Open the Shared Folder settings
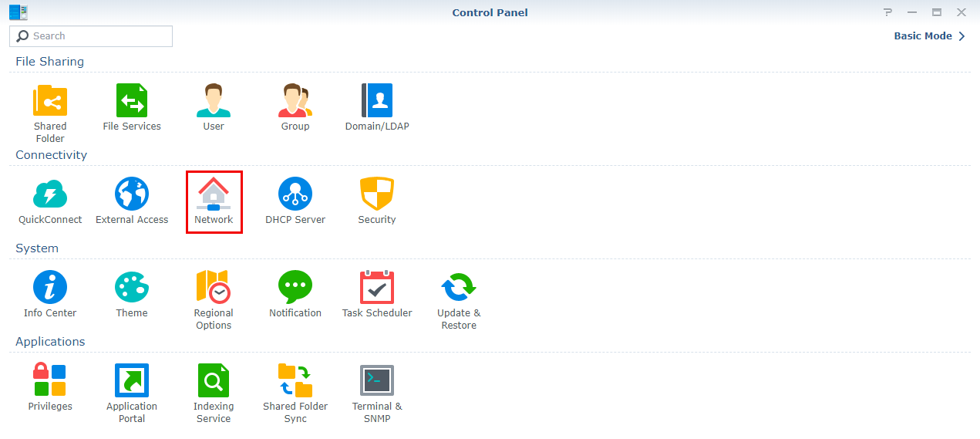 coord(50,101)
